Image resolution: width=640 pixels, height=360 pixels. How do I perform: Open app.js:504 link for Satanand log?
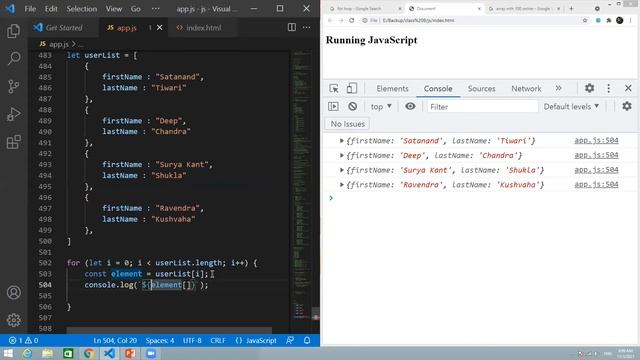tap(596, 141)
